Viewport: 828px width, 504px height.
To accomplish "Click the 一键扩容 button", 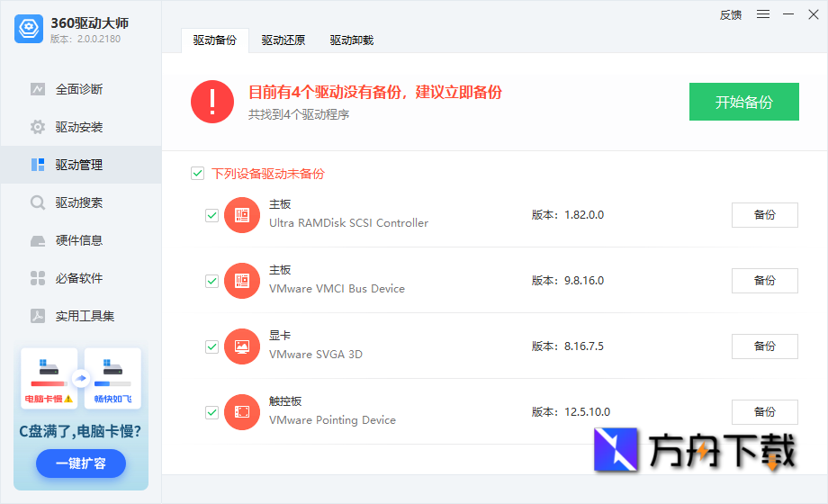I will coord(81,463).
